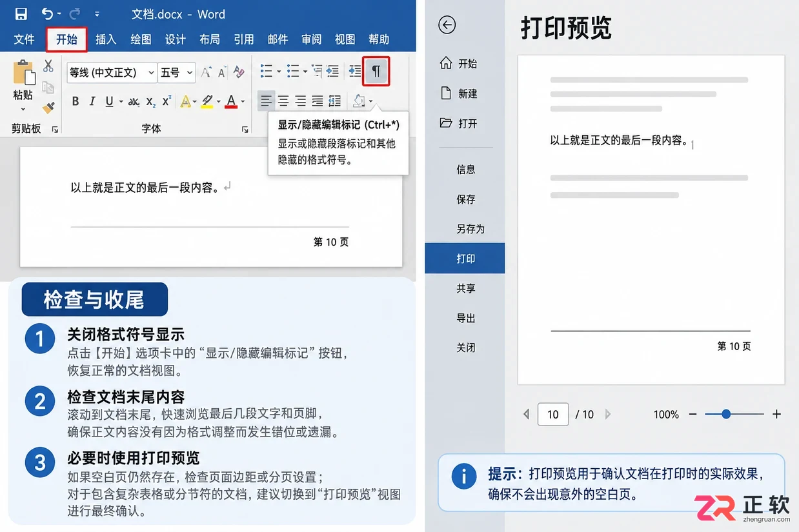
Task: Expand font color dropdown arrow
Action: [x=243, y=101]
